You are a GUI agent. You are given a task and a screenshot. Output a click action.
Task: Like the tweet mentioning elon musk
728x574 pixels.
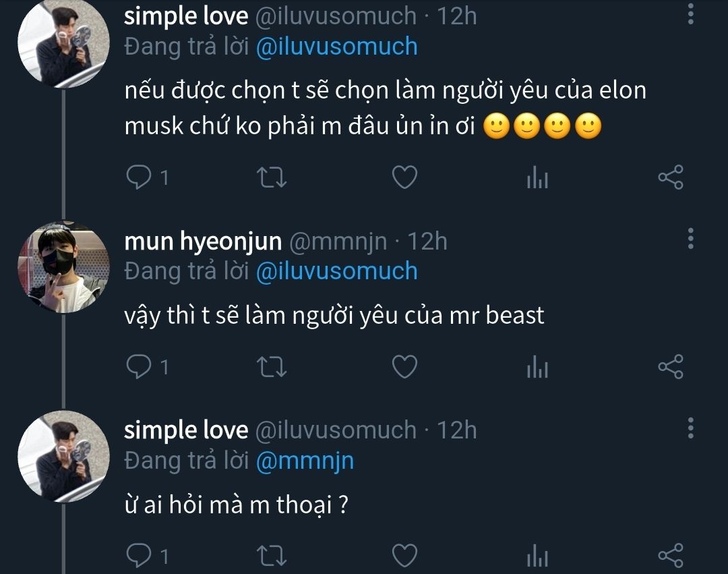pyautogui.click(x=404, y=177)
